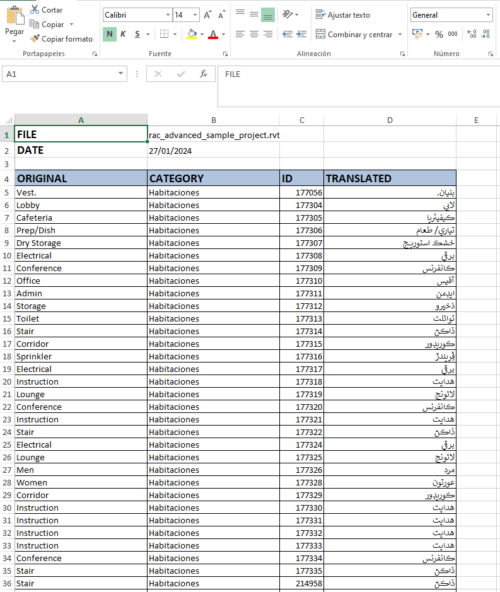Click the Cortar scissors icon
This screenshot has height=592, width=500.
point(35,9)
